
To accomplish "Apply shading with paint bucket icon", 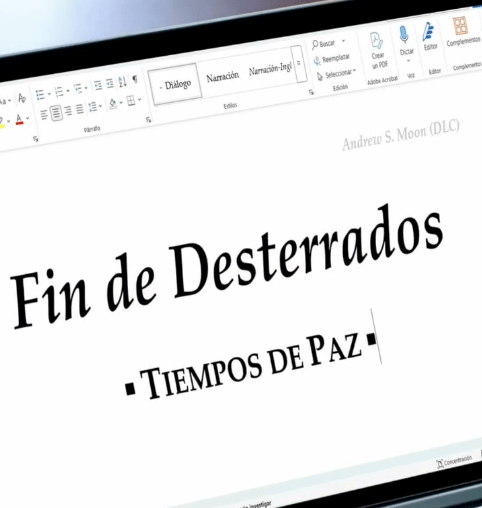I will click(113, 103).
